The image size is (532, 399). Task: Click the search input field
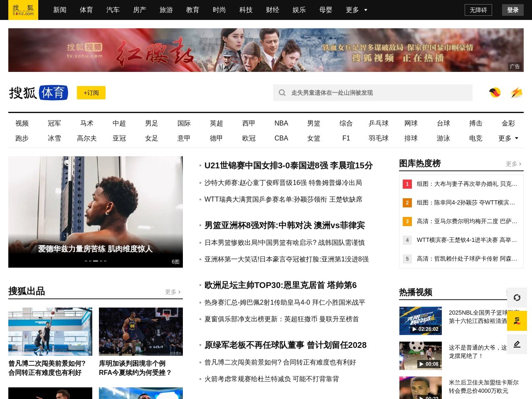tap(373, 93)
